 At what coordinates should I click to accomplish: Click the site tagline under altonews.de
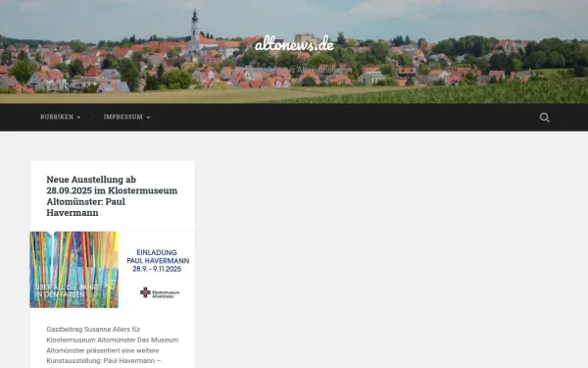pos(294,71)
